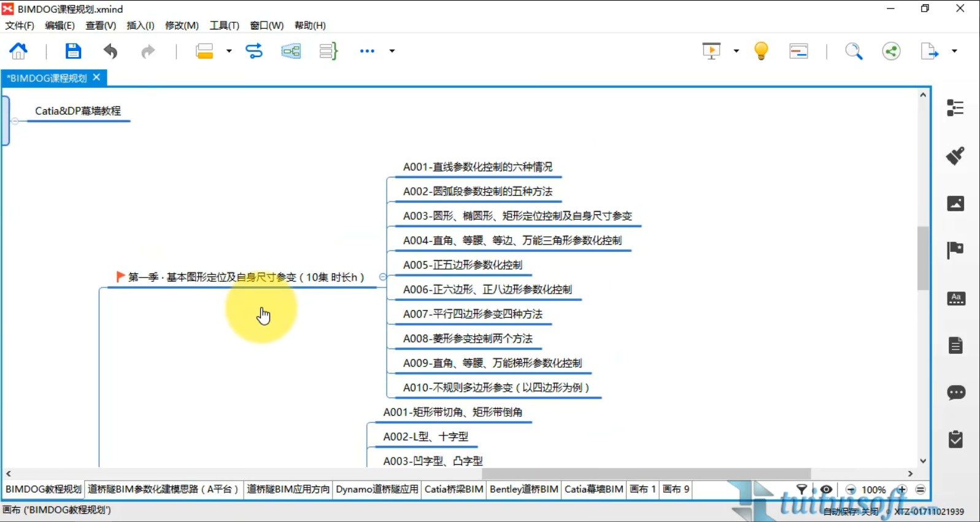Collapse the 第一季 topic branch
Viewport: 980px width, 522px height.
[x=383, y=277]
